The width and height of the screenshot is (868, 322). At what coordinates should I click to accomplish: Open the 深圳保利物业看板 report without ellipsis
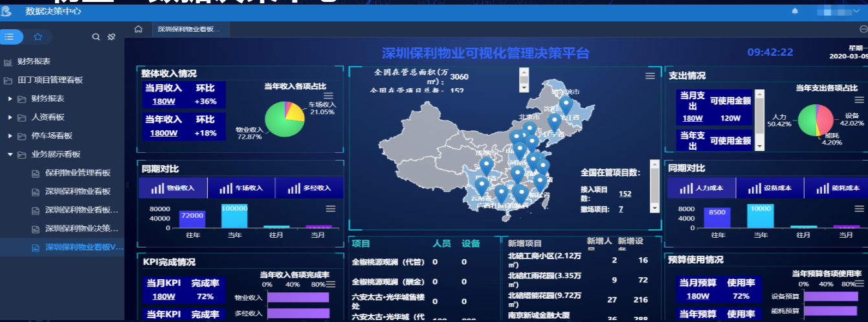tap(78, 192)
